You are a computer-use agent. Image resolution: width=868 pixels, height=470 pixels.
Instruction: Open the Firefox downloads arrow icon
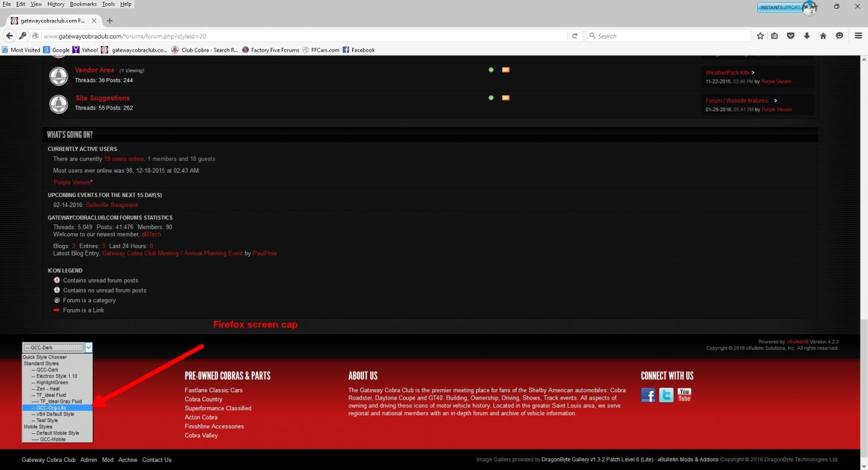[x=806, y=36]
